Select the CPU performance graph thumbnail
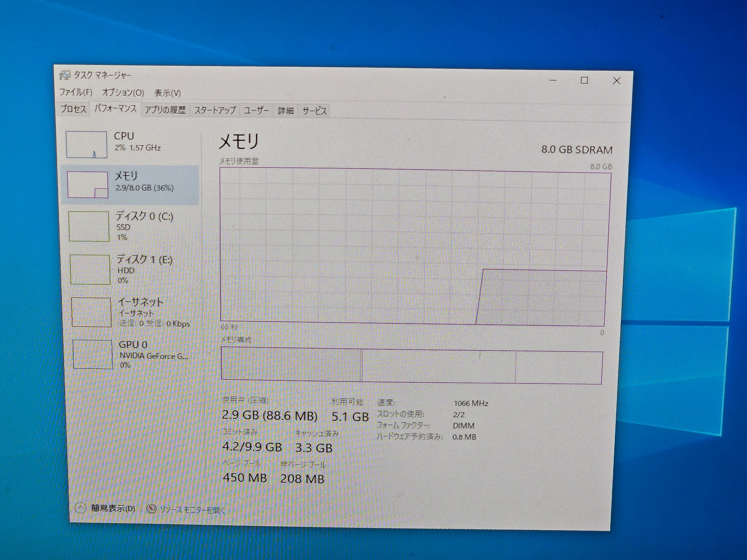The image size is (747, 560). coord(86,144)
